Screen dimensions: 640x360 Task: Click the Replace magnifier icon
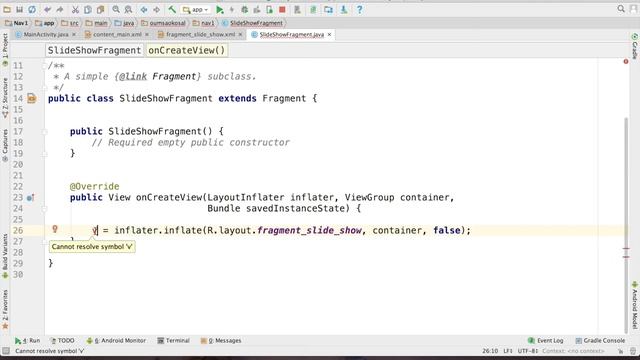click(x=128, y=9)
